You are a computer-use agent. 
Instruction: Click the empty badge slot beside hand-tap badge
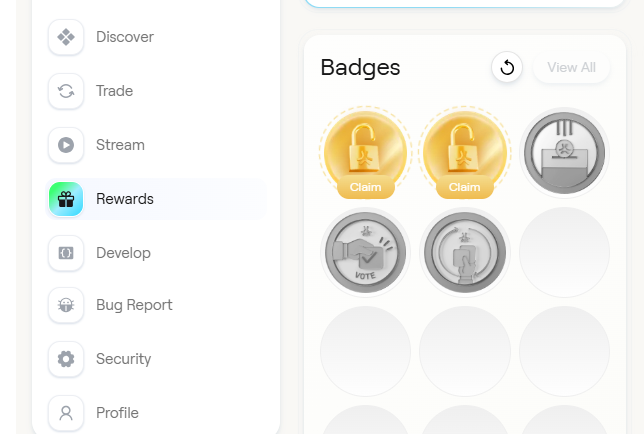tap(564, 252)
